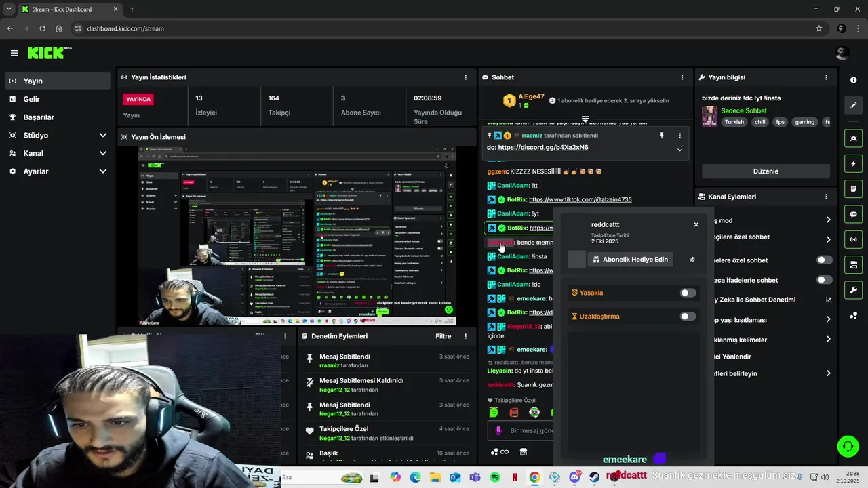
Task: Open Discord from the taskbar
Action: coord(575,477)
